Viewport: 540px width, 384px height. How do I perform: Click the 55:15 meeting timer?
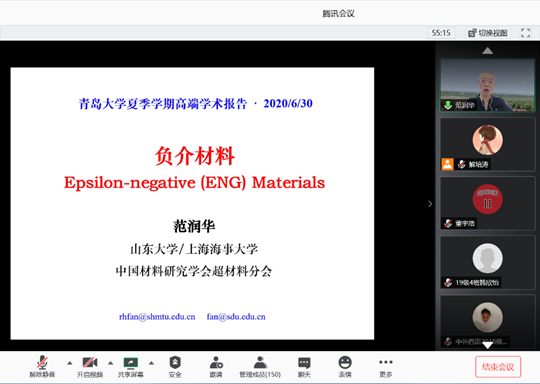click(441, 33)
